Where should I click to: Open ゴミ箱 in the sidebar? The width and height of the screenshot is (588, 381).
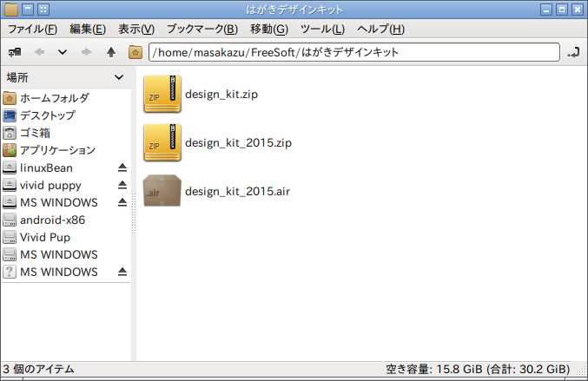pyautogui.click(x=35, y=133)
